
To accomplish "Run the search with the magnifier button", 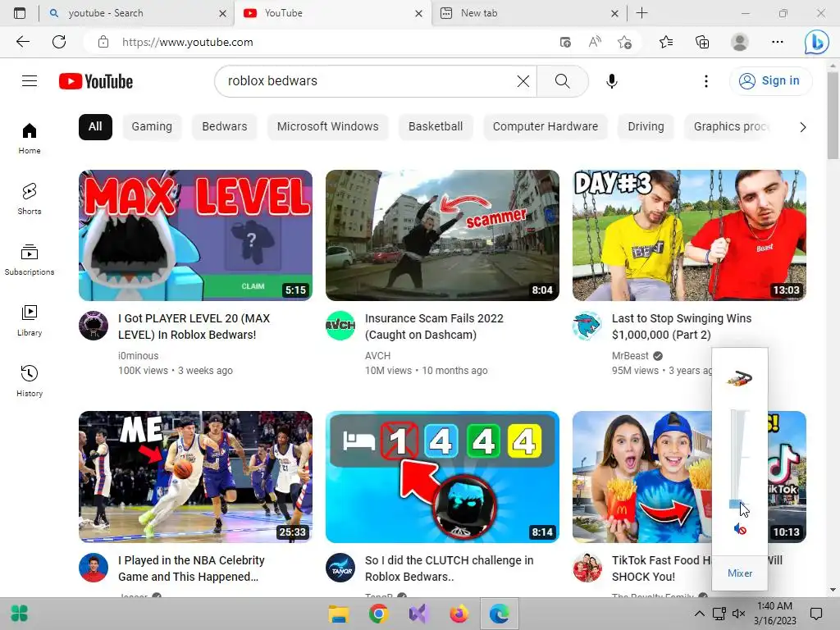I will click(x=562, y=81).
